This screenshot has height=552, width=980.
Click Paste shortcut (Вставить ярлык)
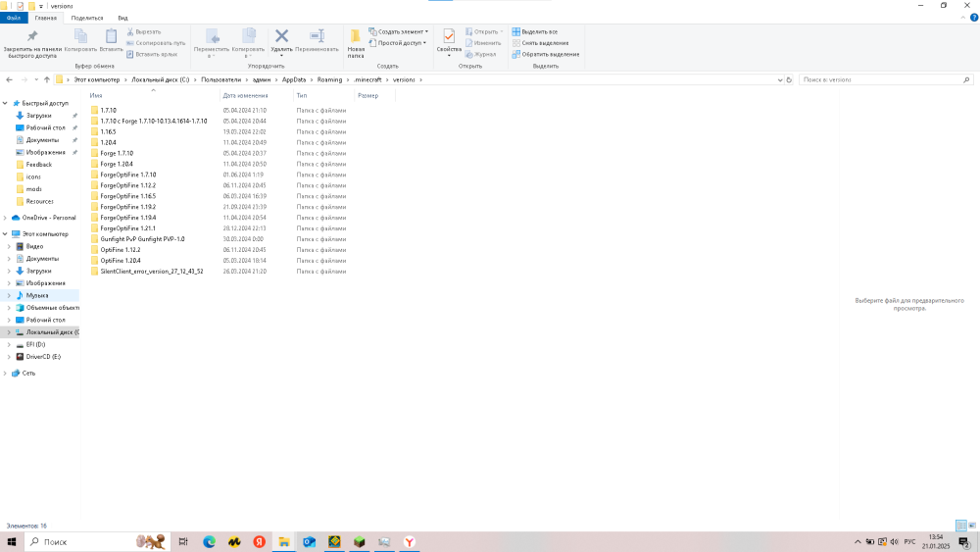(152, 54)
